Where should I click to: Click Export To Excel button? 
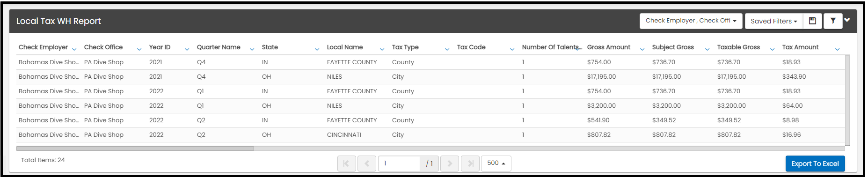coord(815,164)
